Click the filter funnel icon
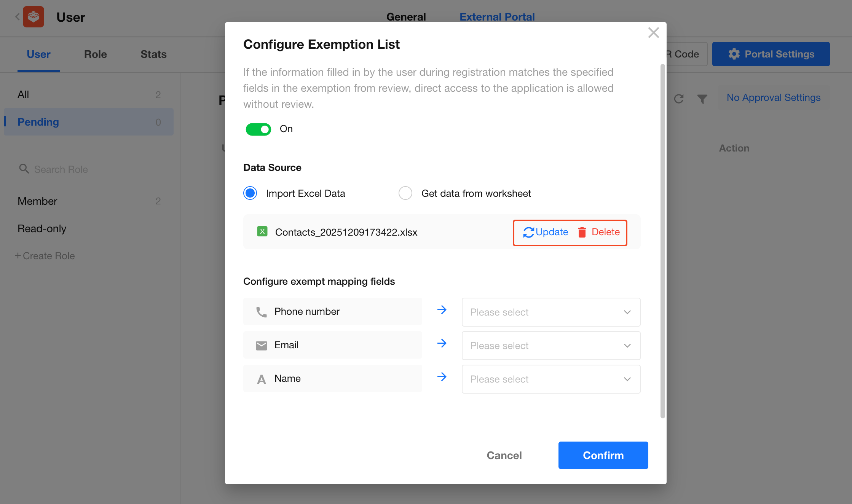This screenshot has height=504, width=852. [x=702, y=99]
